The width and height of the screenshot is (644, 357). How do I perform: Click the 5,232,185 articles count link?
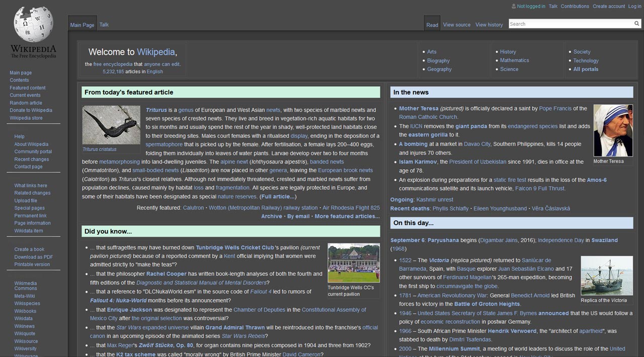pos(113,72)
